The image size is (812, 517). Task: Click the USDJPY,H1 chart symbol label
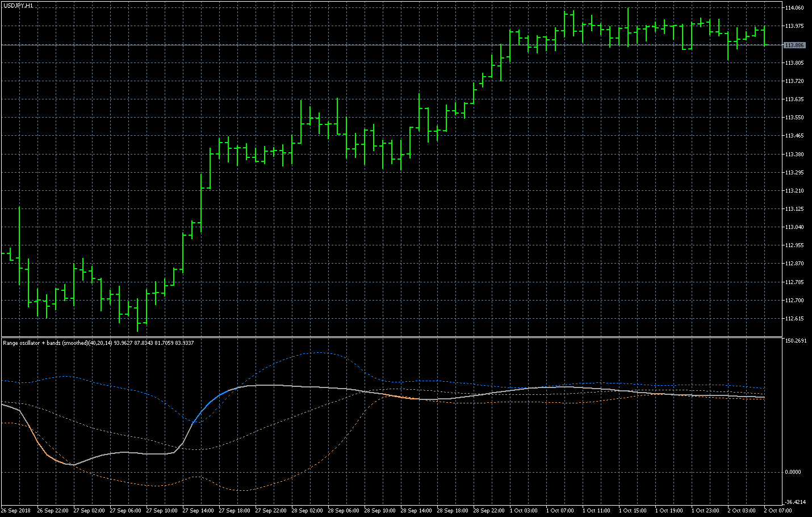18,5
